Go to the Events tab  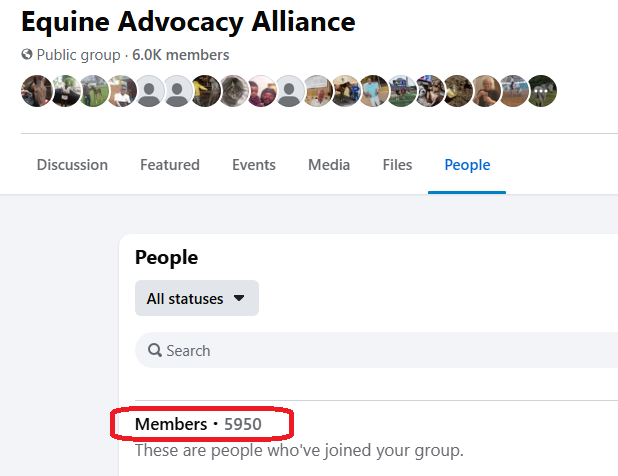pos(254,165)
